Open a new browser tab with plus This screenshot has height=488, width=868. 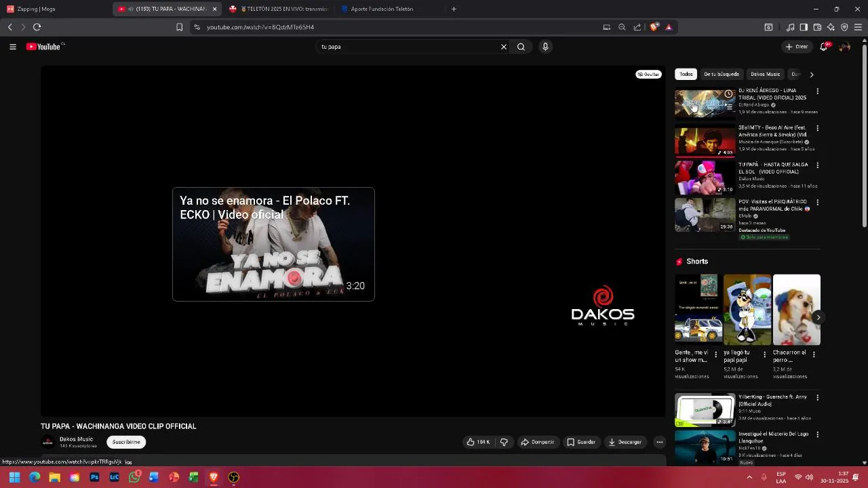pos(454,9)
